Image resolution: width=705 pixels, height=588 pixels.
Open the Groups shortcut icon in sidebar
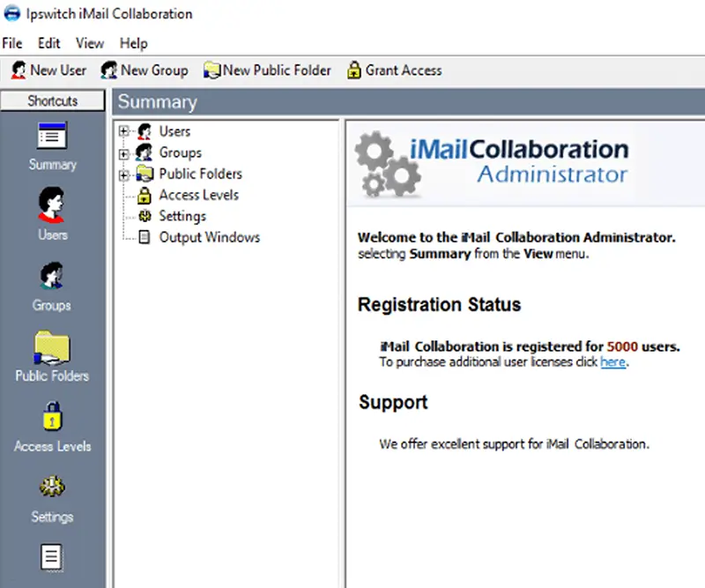point(51,275)
